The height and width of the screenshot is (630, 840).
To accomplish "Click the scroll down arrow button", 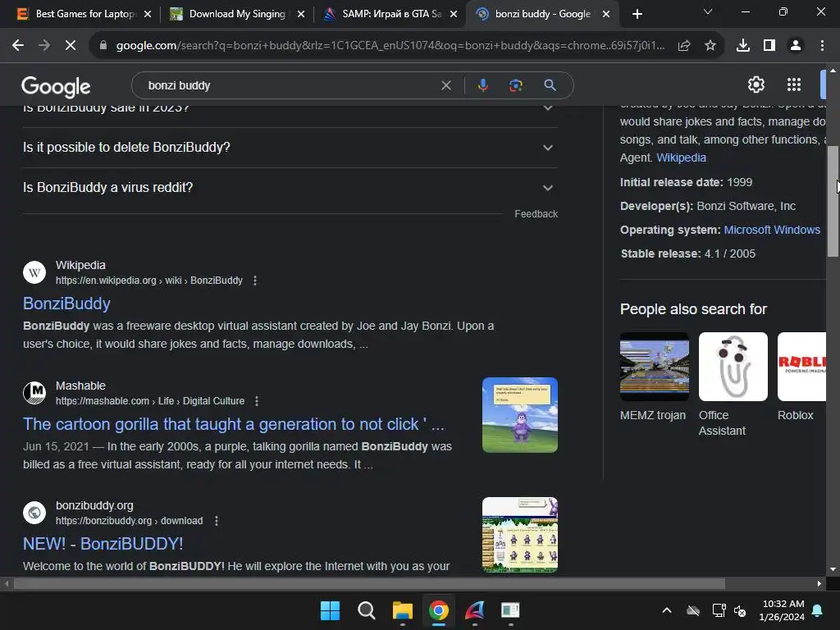I will 833,569.
